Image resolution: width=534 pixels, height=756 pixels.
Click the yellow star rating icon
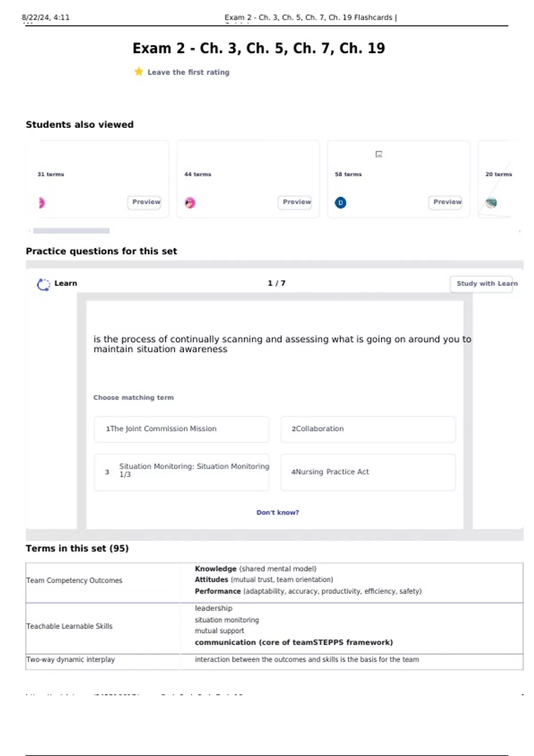click(139, 72)
